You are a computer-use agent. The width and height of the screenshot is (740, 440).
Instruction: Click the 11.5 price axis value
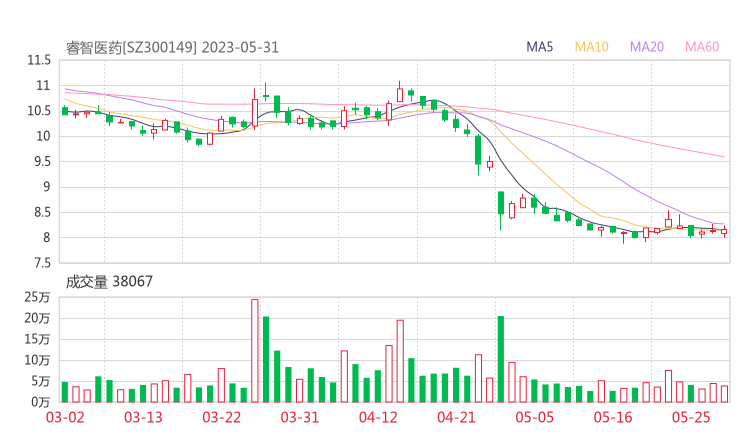(39, 60)
